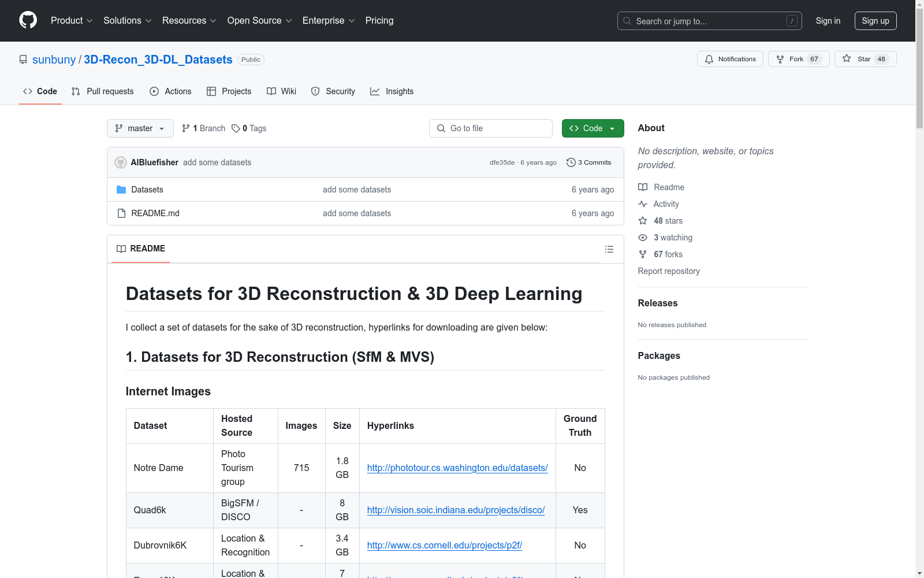The height and width of the screenshot is (578, 924).
Task: Click the Sign in link
Action: pos(828,21)
